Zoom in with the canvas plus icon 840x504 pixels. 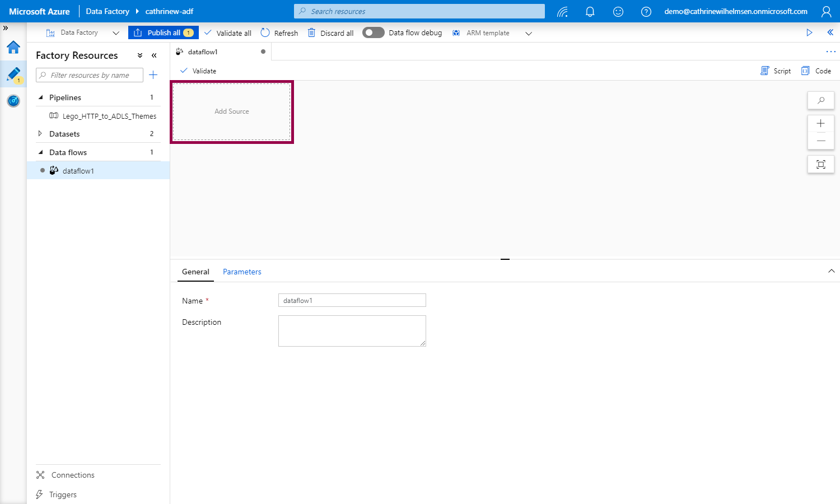(820, 123)
